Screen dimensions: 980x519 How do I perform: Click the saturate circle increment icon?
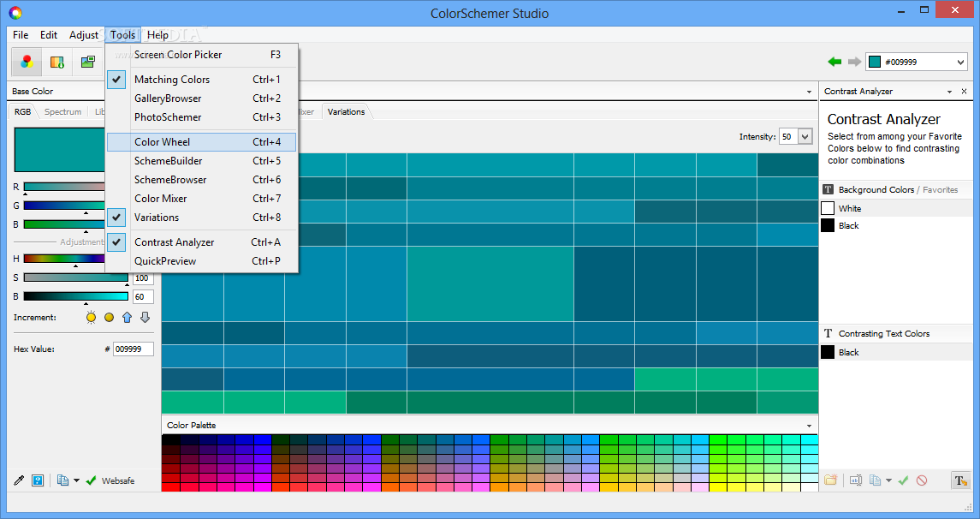pyautogui.click(x=110, y=318)
